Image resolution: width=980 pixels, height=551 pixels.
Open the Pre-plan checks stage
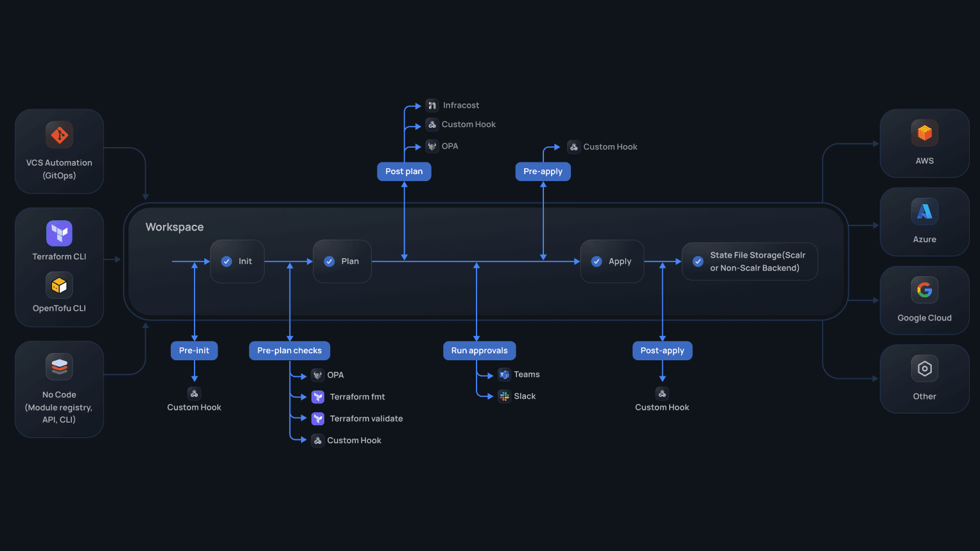[289, 350]
